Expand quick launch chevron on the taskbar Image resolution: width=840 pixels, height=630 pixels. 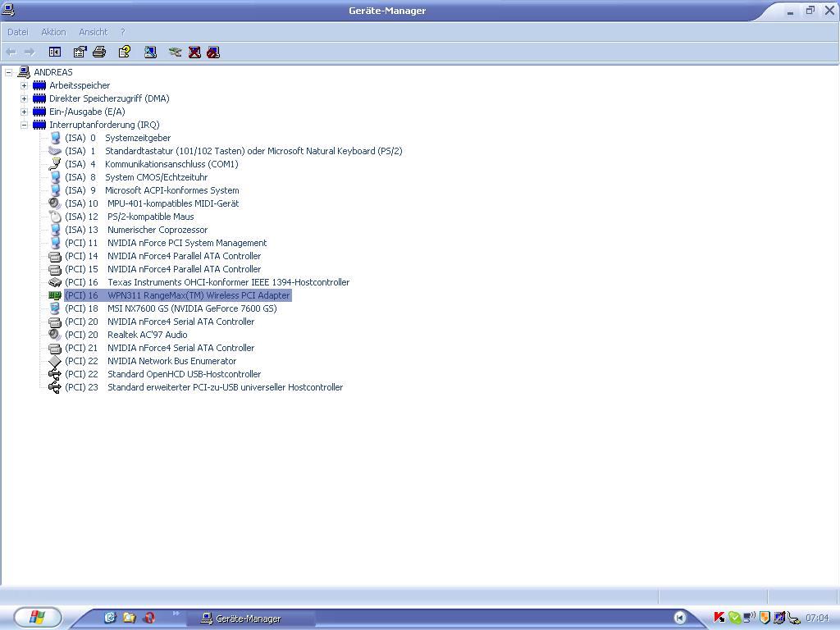[x=176, y=614]
